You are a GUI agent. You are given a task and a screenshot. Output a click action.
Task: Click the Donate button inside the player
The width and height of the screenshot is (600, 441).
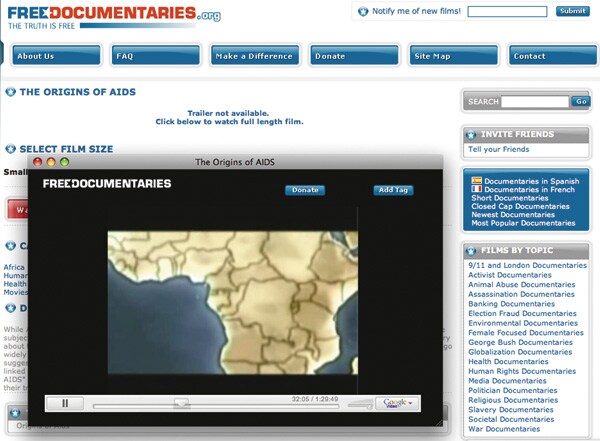(305, 190)
